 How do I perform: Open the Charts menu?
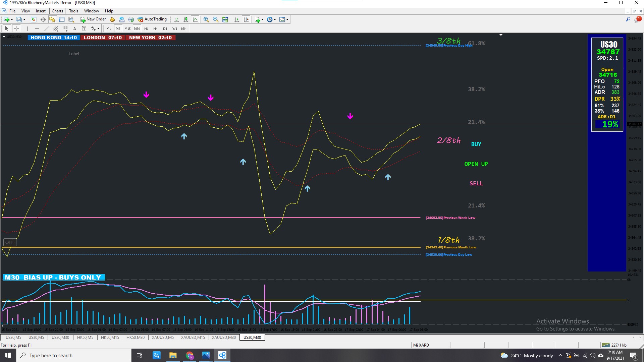[57, 11]
